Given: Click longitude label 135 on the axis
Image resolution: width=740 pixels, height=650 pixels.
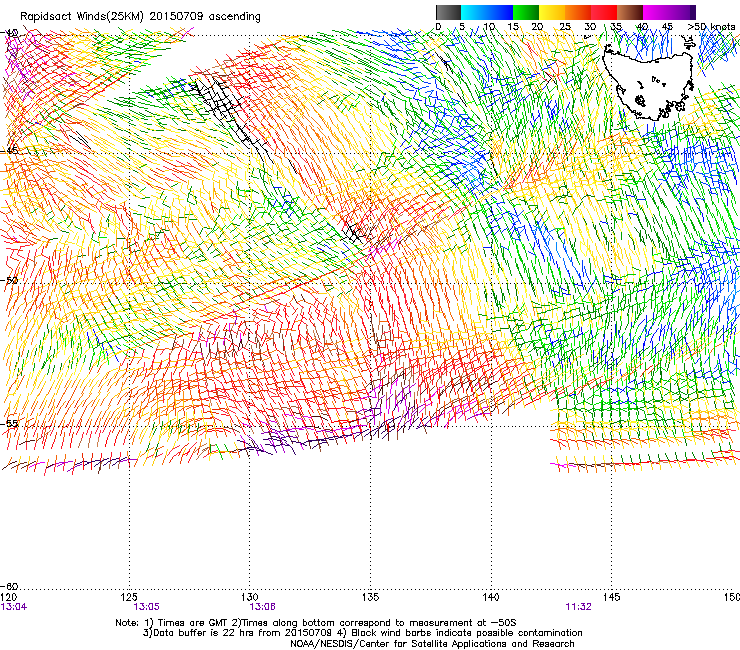Looking at the screenshot, I should coord(370,597).
